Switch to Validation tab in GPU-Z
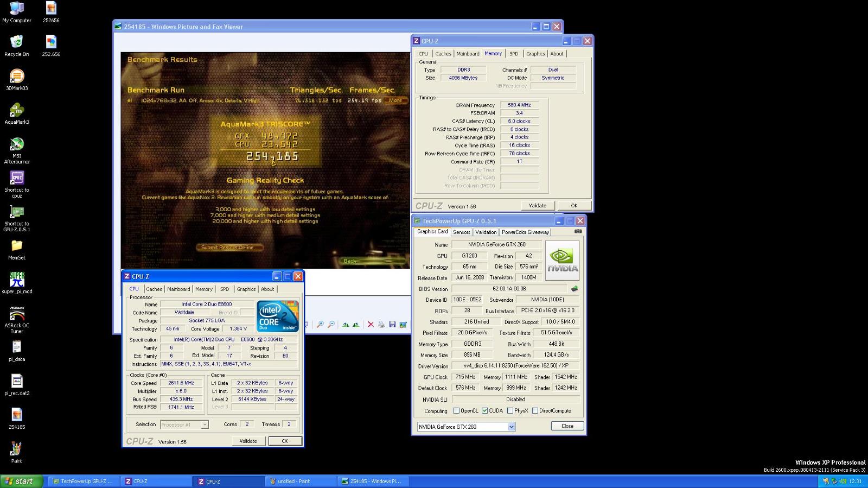 (x=486, y=232)
